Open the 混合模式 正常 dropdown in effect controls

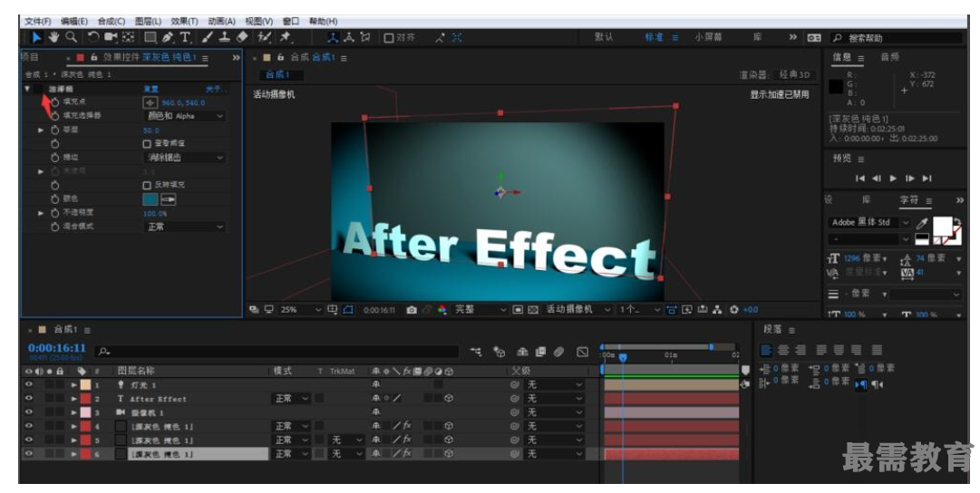[184, 227]
